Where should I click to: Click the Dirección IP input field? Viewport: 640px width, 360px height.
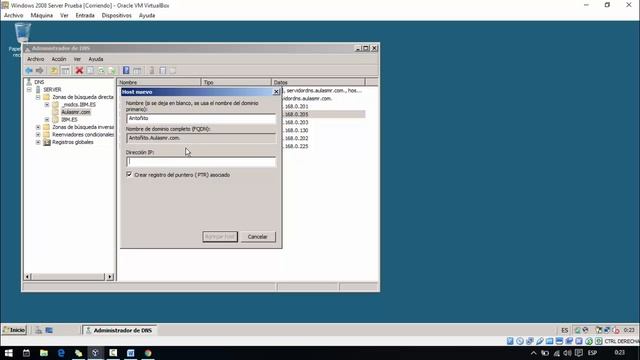[x=201, y=162]
